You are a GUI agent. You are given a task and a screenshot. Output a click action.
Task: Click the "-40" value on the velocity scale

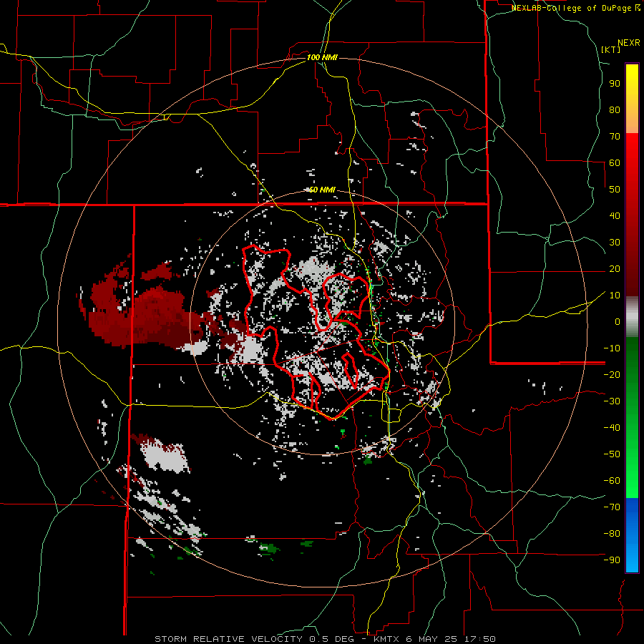coord(612,428)
